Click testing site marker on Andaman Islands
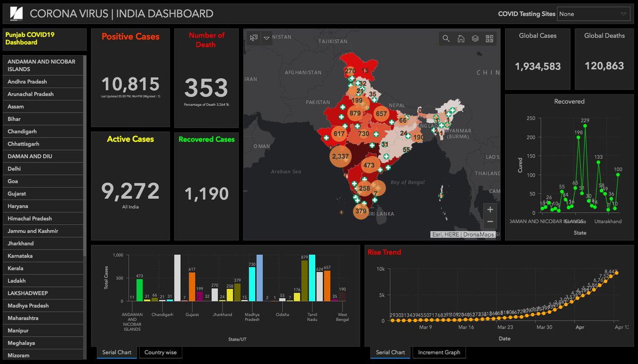The image size is (638, 364). (x=441, y=196)
